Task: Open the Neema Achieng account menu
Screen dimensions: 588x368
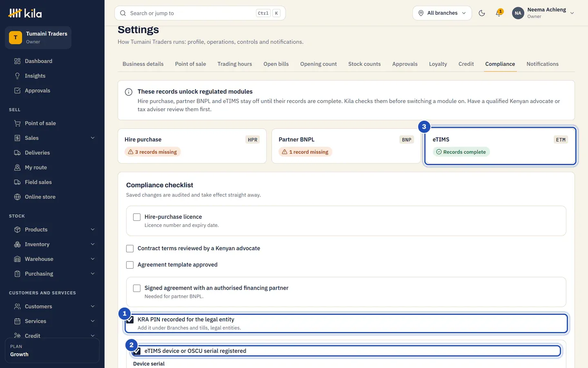Action: coord(543,13)
